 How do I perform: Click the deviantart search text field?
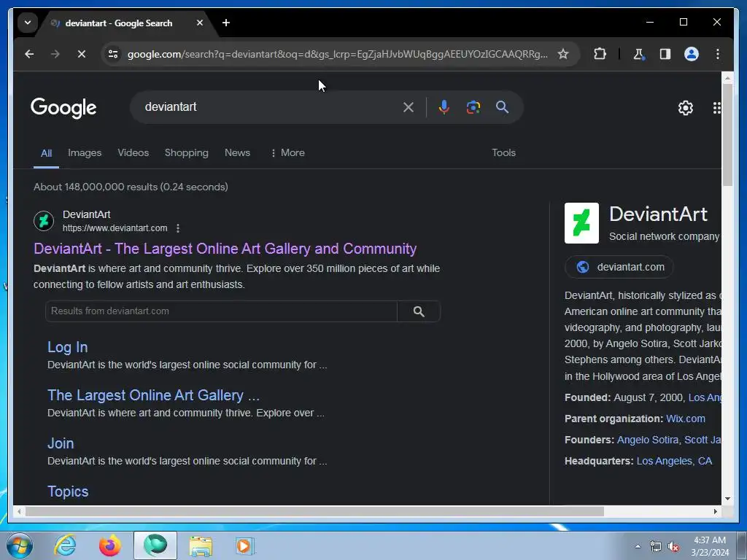(x=269, y=107)
